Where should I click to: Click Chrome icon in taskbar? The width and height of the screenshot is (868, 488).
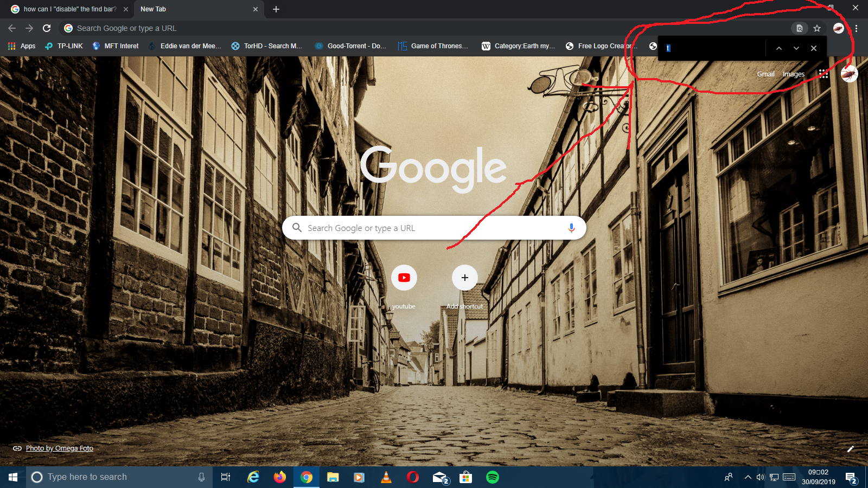click(307, 477)
